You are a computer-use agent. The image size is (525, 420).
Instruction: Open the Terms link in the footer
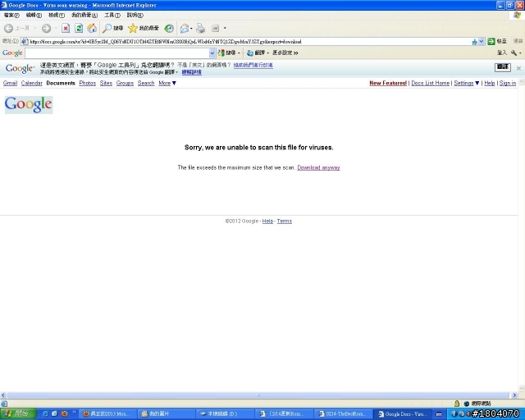(285, 221)
